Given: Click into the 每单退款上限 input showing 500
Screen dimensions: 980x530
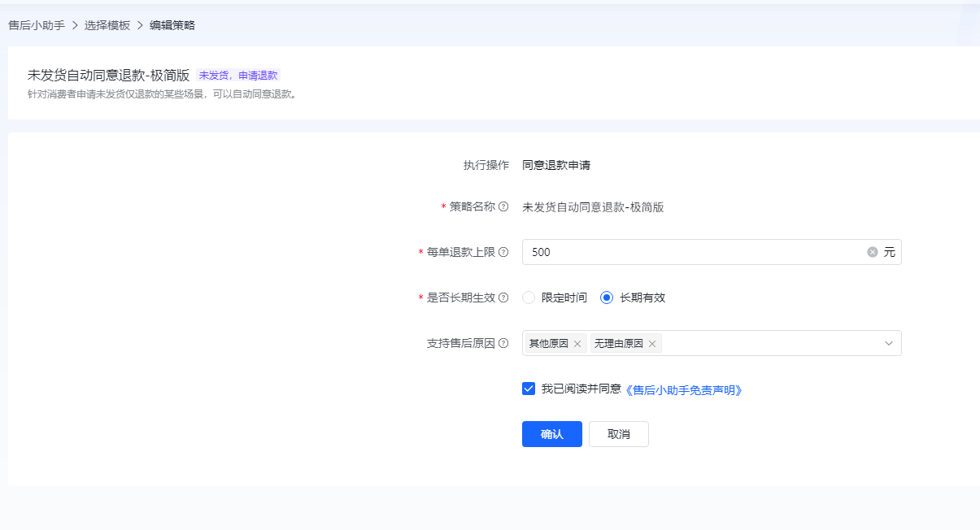Looking at the screenshot, I should coord(691,252).
